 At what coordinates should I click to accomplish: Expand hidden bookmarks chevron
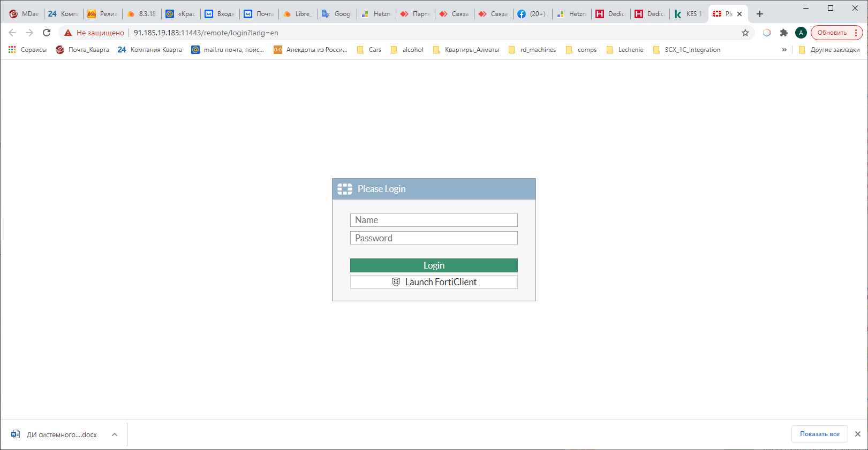[x=784, y=50]
